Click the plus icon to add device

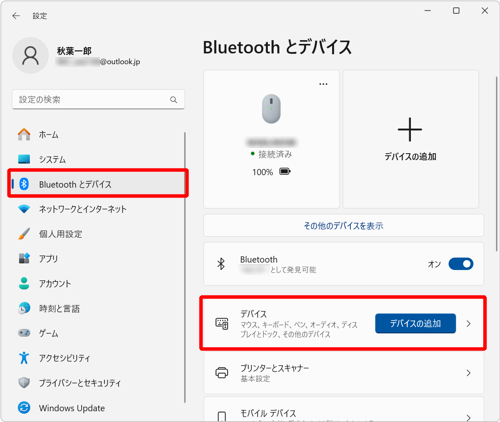410,129
